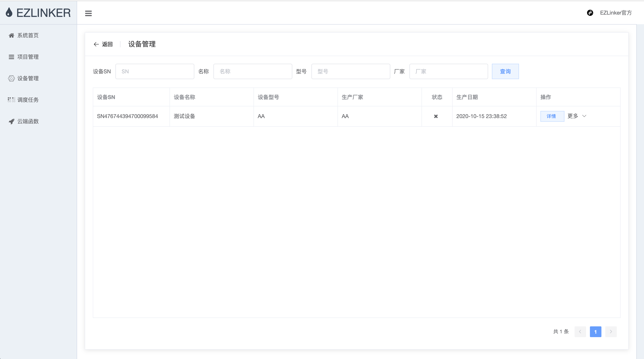This screenshot has width=644, height=359.
Task: Click the 厂家 filter input
Action: point(449,72)
